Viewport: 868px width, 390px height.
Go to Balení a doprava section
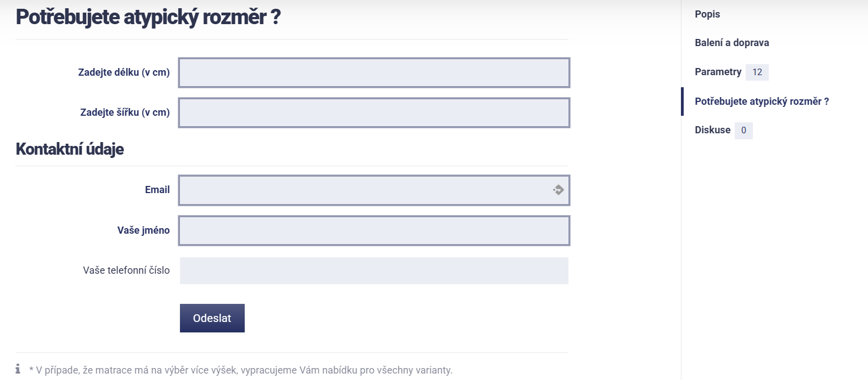click(732, 43)
